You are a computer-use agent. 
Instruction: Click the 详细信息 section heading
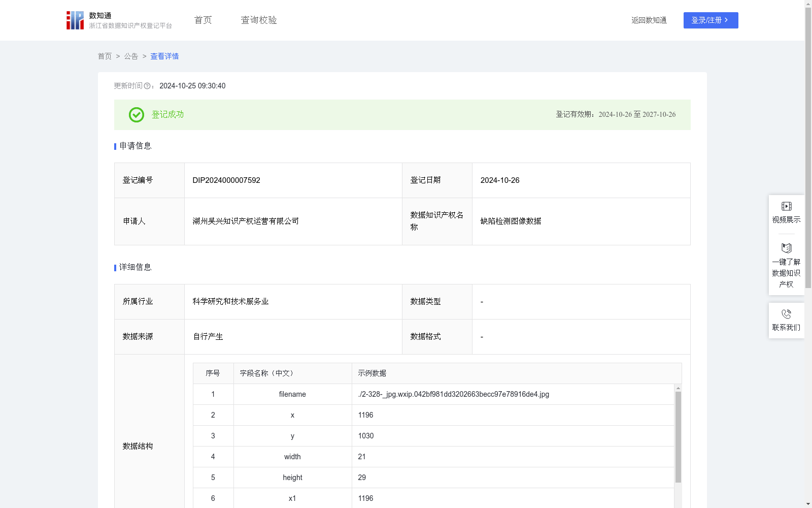tap(136, 268)
